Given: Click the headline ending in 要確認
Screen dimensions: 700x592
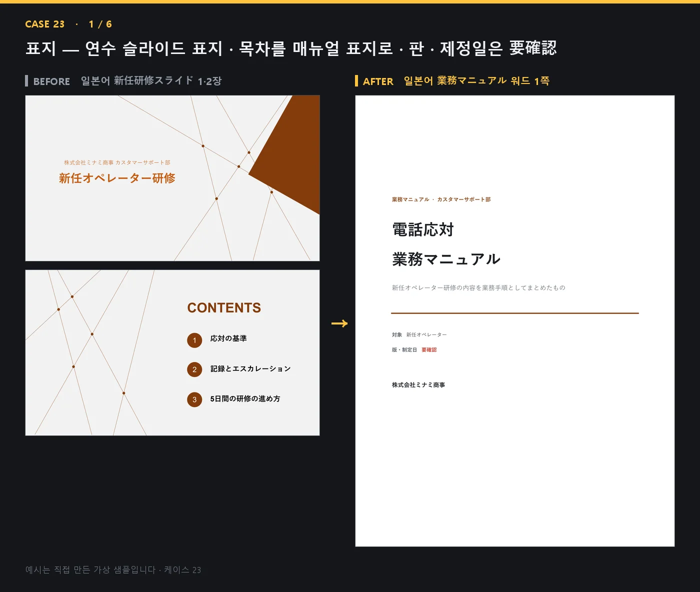Looking at the screenshot, I should tap(291, 48).
